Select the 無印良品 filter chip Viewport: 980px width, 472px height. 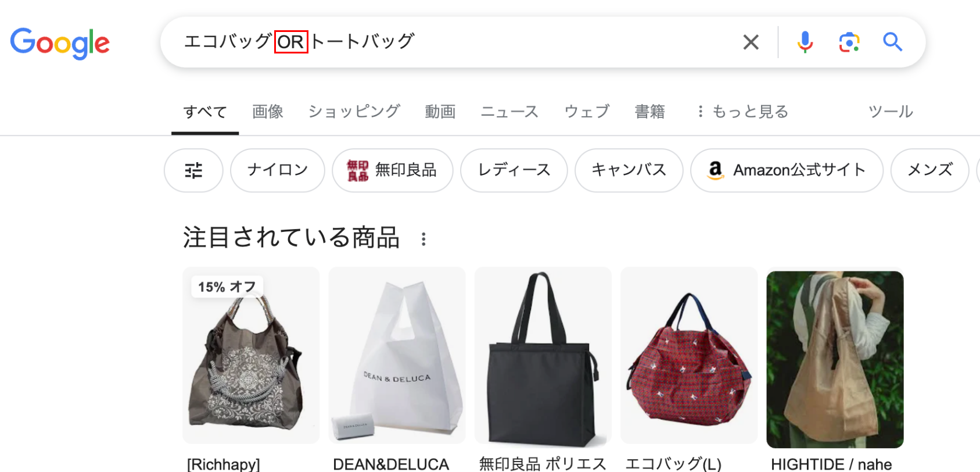tap(393, 170)
